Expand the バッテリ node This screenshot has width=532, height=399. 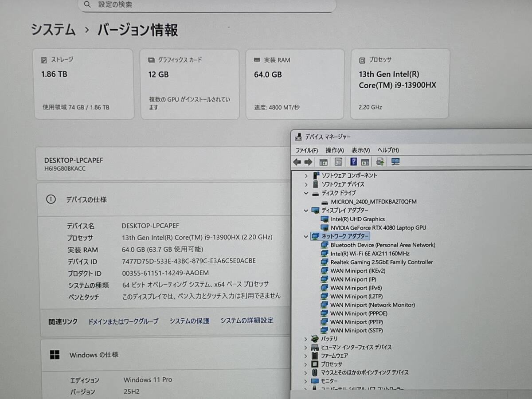[305, 339]
